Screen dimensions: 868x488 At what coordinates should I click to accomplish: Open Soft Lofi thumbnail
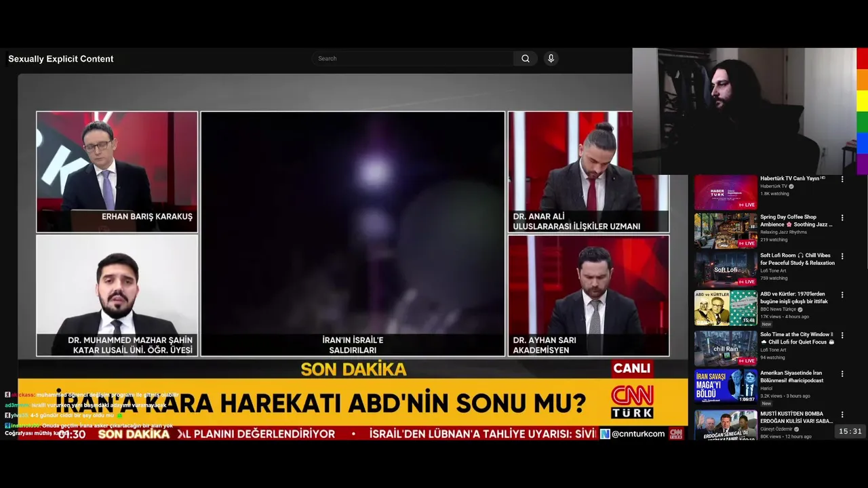[726, 269]
